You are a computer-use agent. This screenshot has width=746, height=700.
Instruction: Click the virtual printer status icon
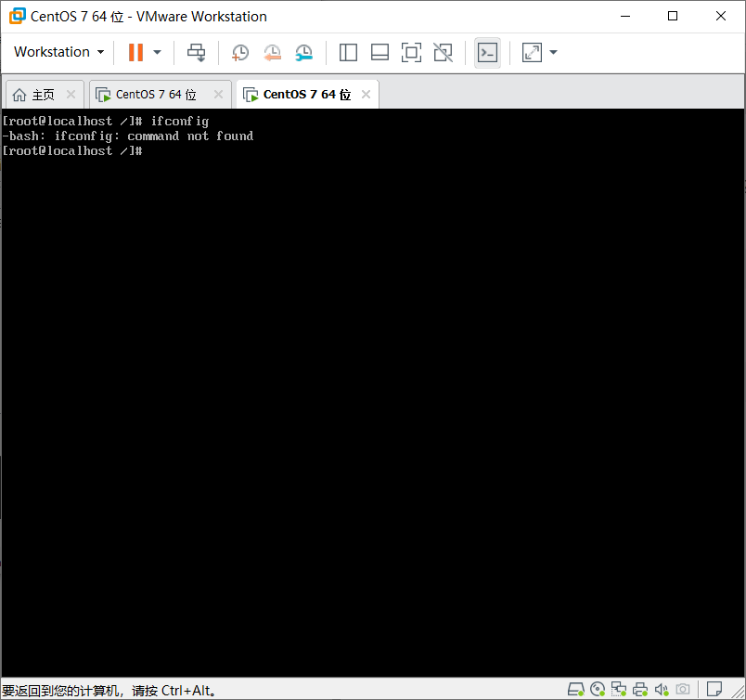coord(640,689)
